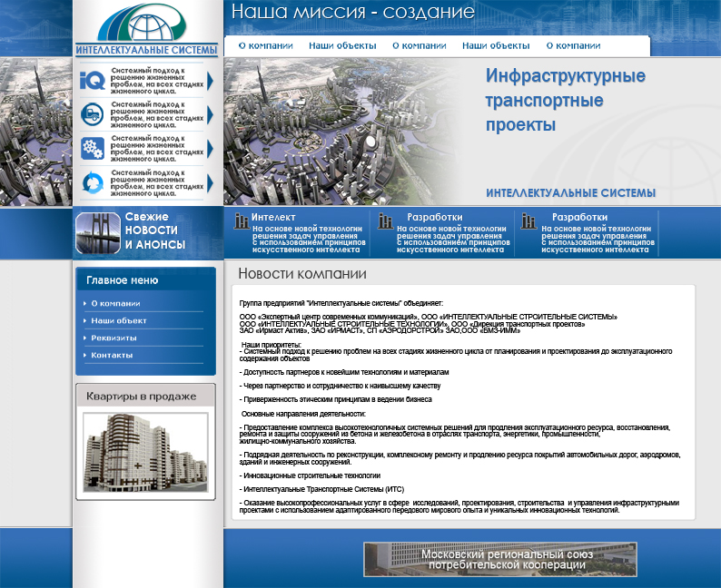Click text Основные направления деятельности:
721x588 pixels.
coord(303,414)
